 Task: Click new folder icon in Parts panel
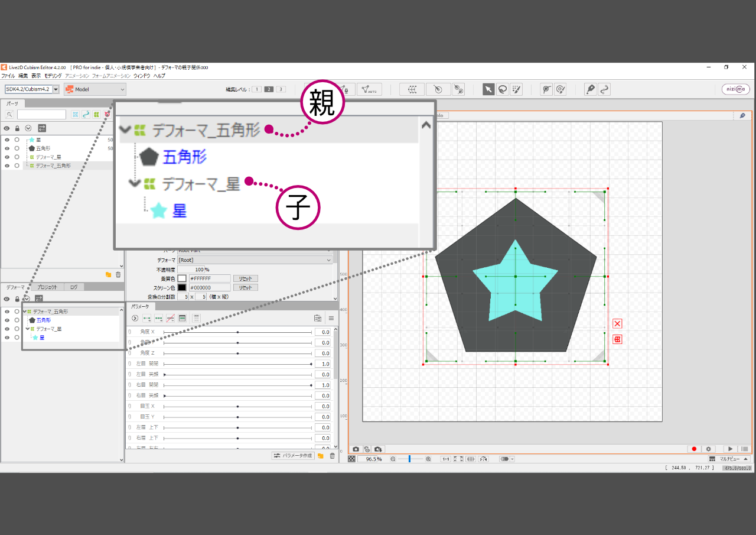coord(108,275)
